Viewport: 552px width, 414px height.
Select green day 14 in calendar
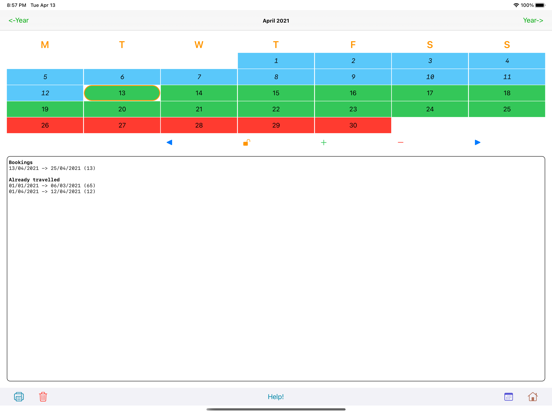[x=199, y=93]
